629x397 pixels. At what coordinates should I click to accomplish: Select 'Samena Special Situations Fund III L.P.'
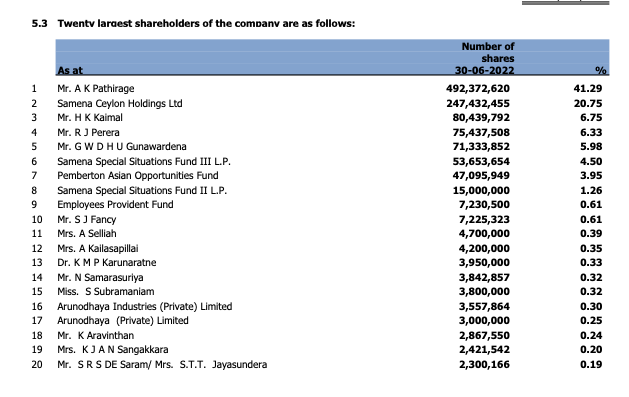pos(144,162)
